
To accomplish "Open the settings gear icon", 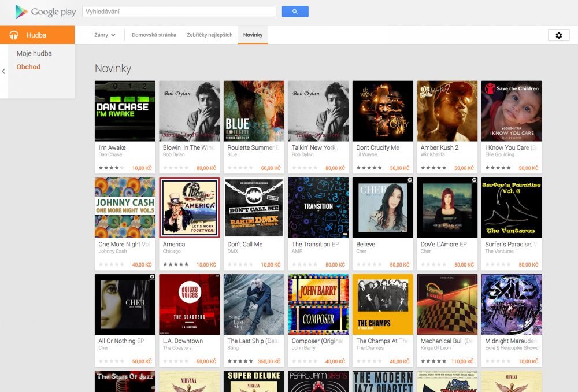I will pyautogui.click(x=558, y=35).
